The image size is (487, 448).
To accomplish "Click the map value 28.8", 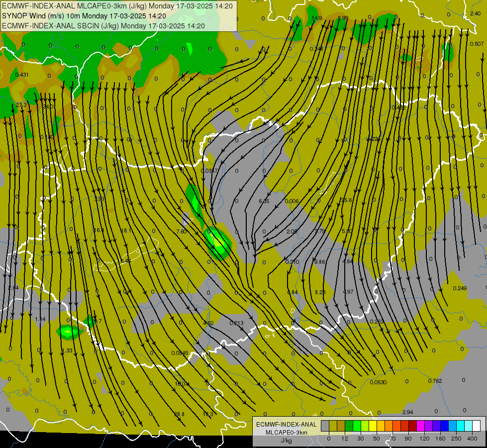I will coord(179,414).
